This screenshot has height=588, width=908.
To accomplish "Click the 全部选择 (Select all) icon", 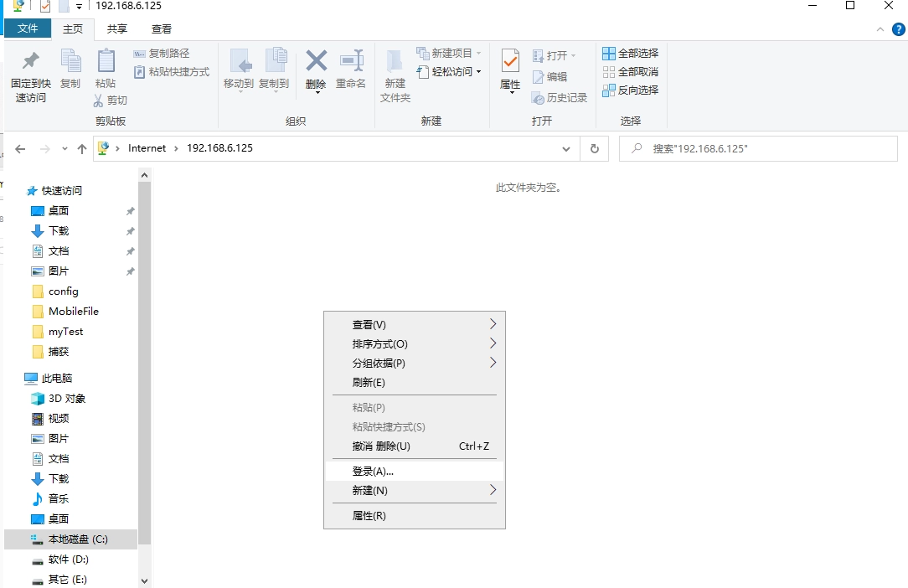I will coord(611,52).
